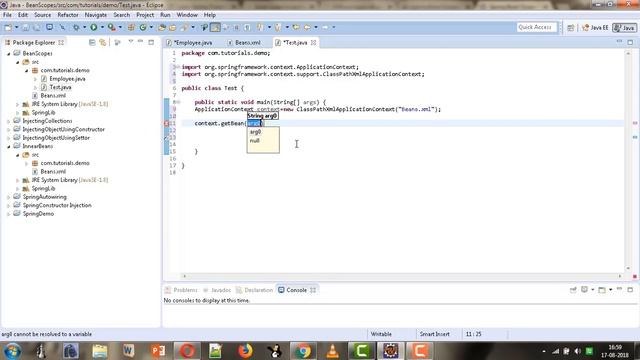
Task: Switch to the *Employee.java editor tab
Action: [x=190, y=42]
